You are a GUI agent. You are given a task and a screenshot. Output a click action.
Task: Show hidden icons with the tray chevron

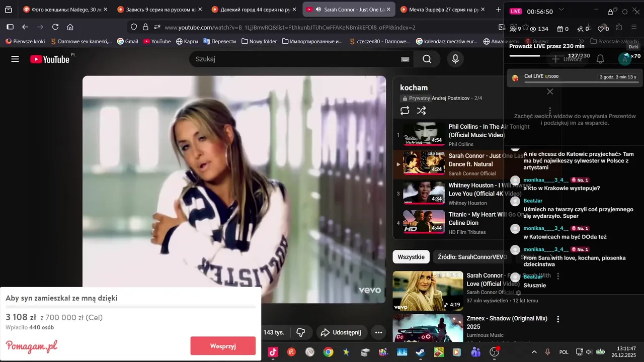pos(534,352)
